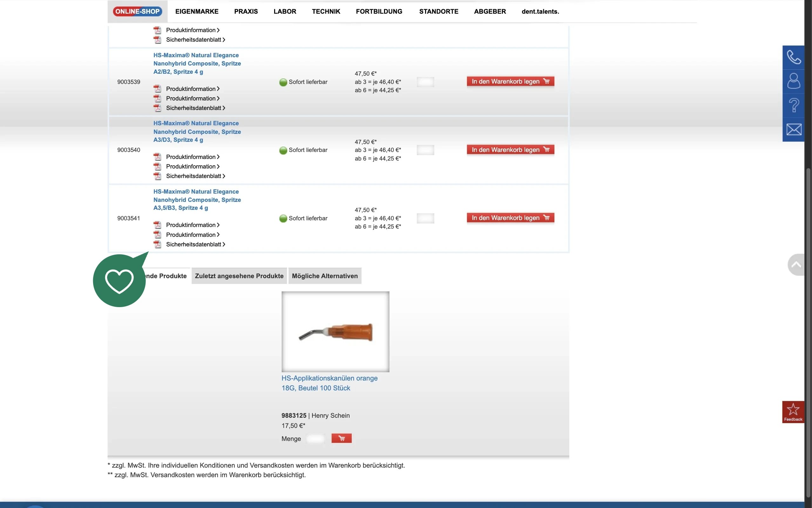Open the A3,5/B3 Spritze 4 g product link
The image size is (812, 508).
pyautogui.click(x=197, y=200)
